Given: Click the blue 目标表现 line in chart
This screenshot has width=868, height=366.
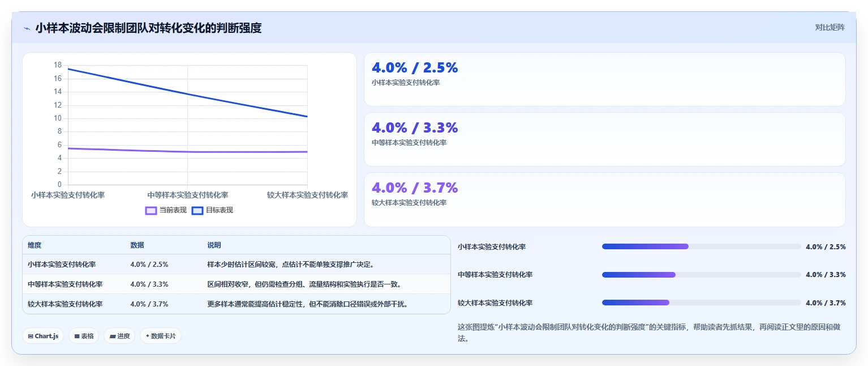Looking at the screenshot, I should point(188,93).
